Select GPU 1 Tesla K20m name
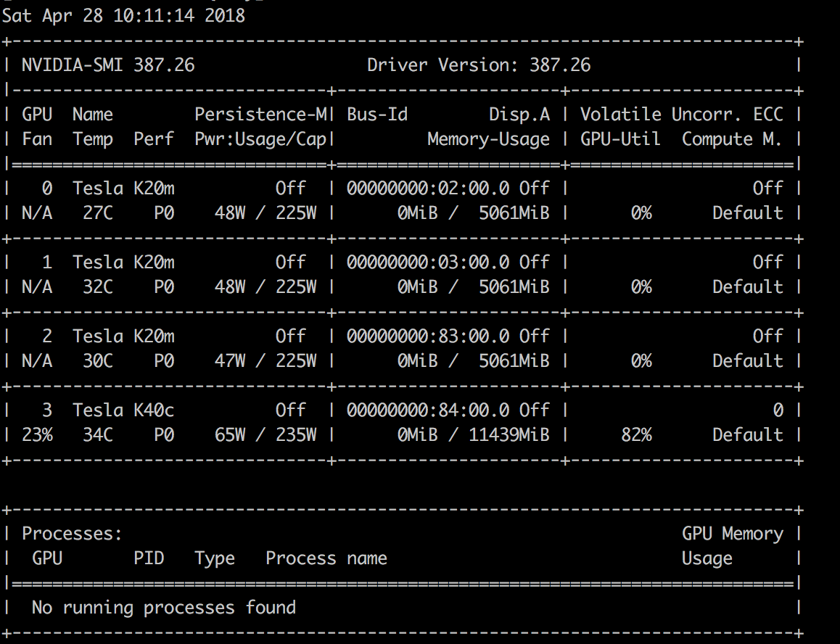 coord(124,262)
